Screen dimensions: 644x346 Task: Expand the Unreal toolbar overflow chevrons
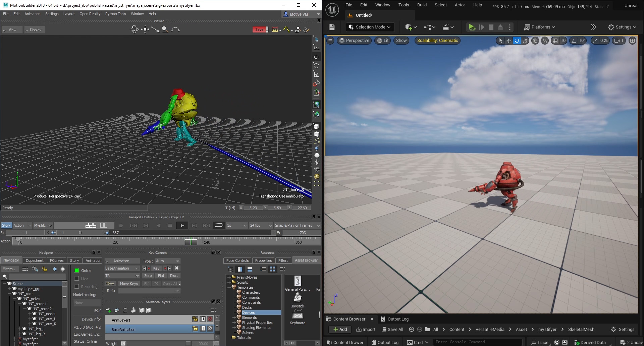click(x=593, y=27)
